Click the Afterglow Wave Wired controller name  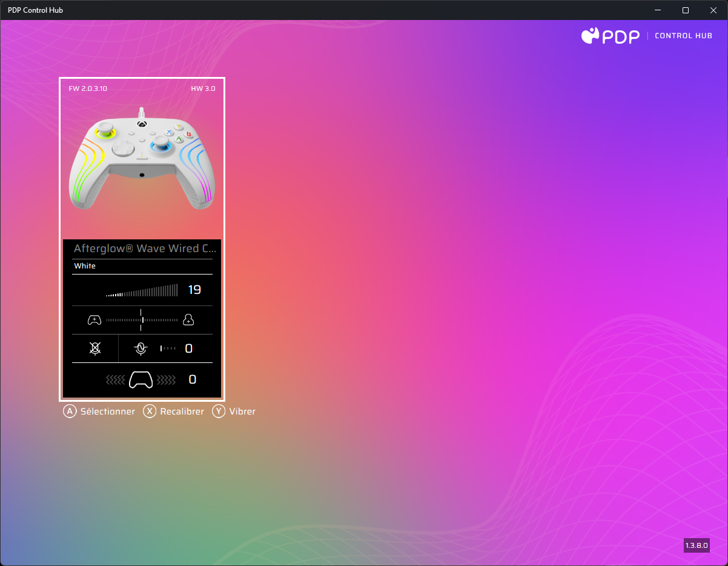[145, 248]
